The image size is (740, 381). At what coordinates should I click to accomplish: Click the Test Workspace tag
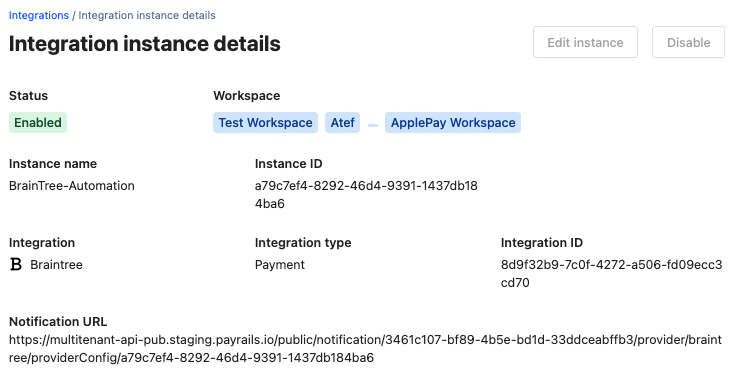(265, 123)
